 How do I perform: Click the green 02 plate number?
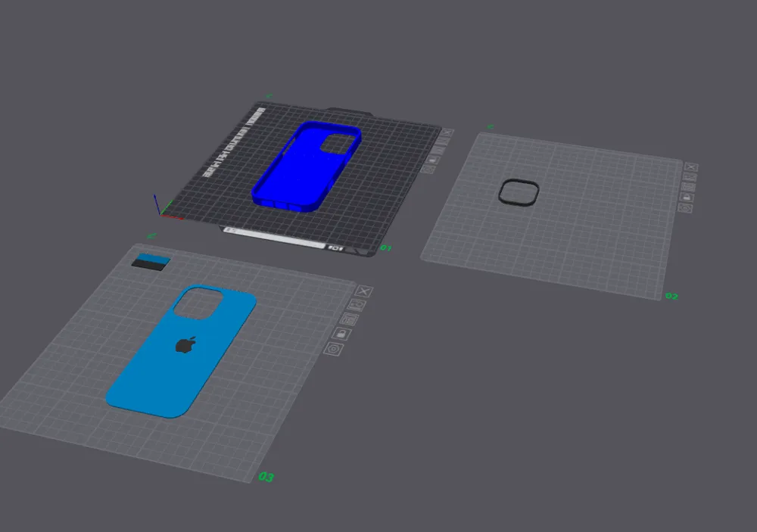coord(671,296)
